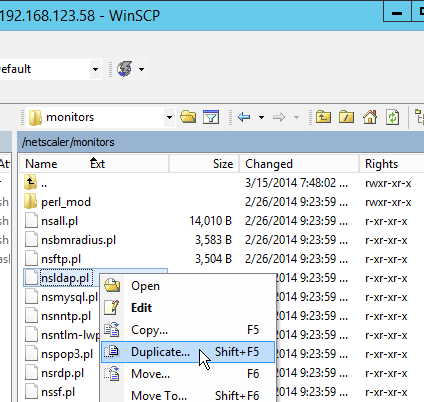The image size is (424, 402).
Task: Select the nsmysql.pl file name
Action: click(69, 297)
